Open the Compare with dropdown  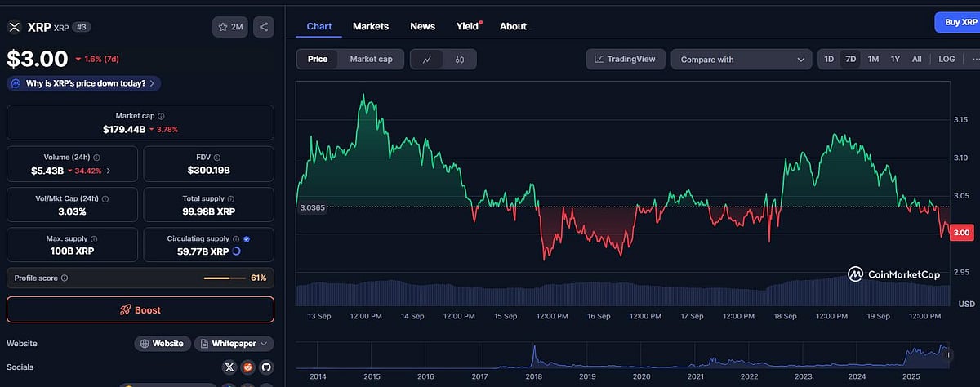point(742,59)
